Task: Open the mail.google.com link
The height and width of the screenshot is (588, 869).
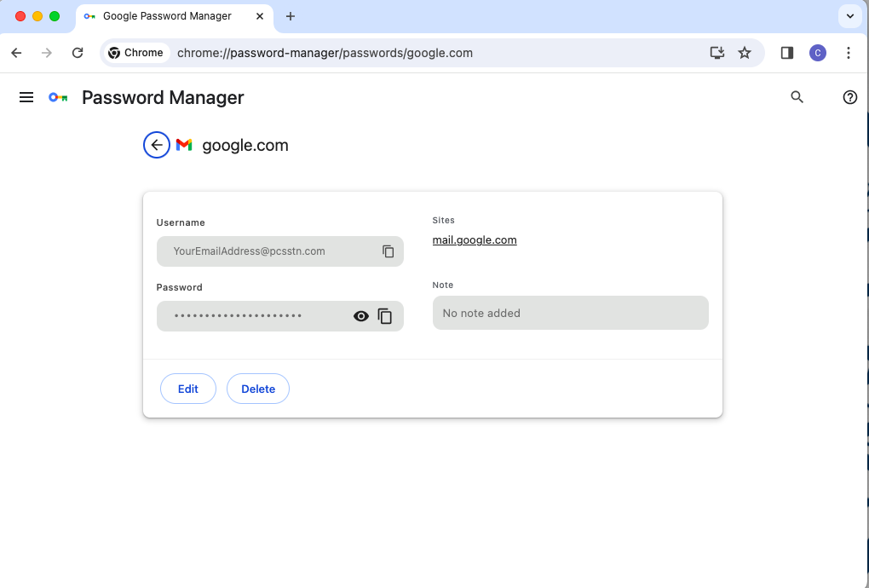Action: pyautogui.click(x=475, y=240)
